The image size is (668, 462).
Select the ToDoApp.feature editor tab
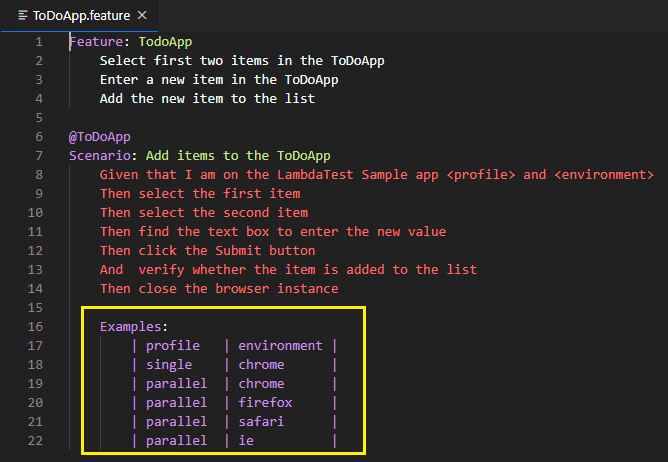(80, 16)
